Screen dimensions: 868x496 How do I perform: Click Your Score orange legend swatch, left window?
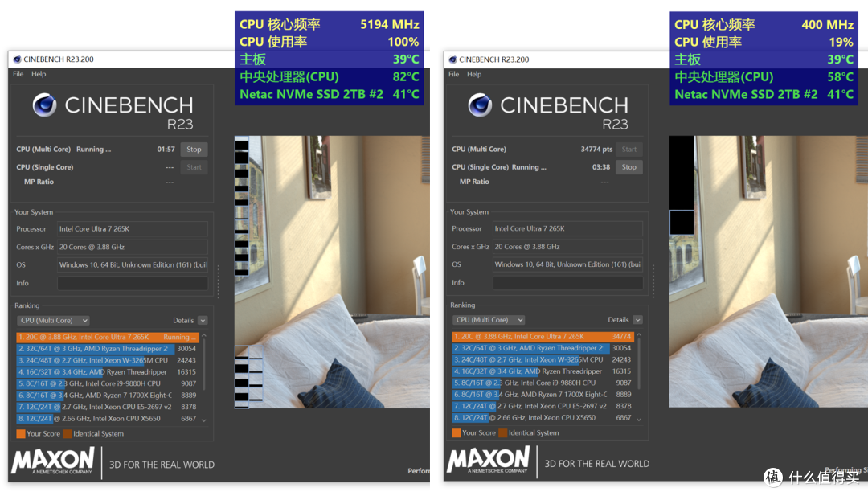click(x=21, y=434)
